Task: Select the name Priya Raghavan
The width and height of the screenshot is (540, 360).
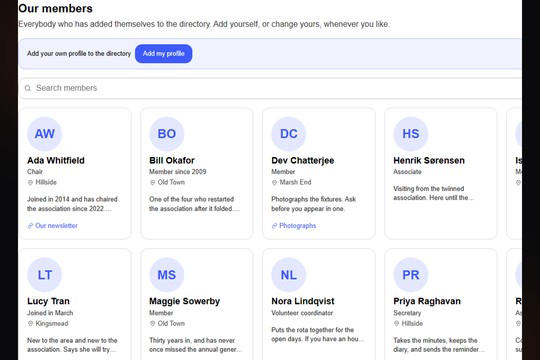Action: [427, 301]
